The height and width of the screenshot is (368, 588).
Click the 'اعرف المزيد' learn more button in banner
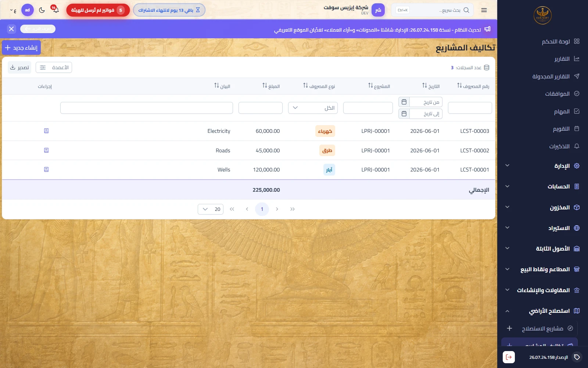click(x=38, y=29)
